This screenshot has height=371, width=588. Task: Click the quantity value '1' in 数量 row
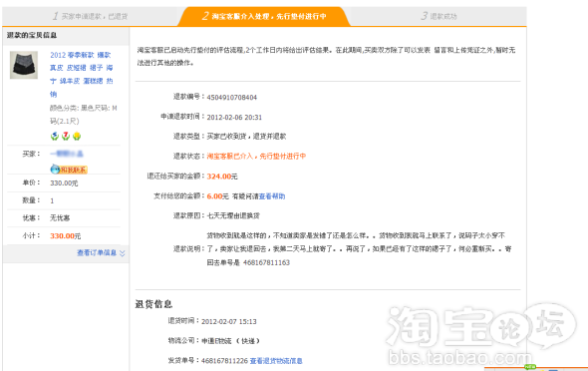[52, 200]
